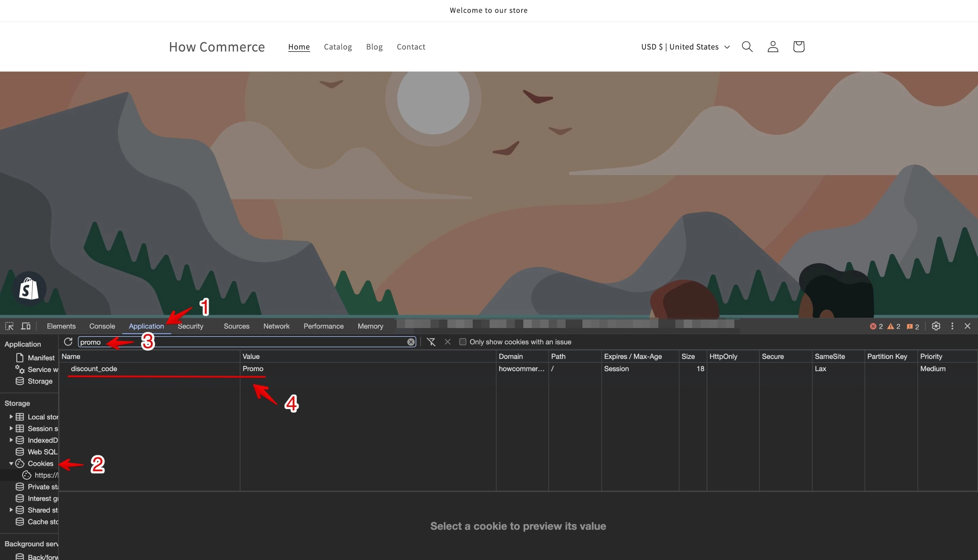This screenshot has height=560, width=978.
Task: Collapse the Cookies tree node
Action: [x=11, y=464]
